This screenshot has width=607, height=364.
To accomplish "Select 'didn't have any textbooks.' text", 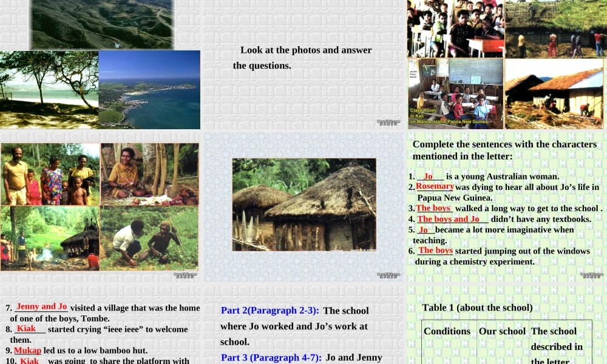I will pos(541,220).
